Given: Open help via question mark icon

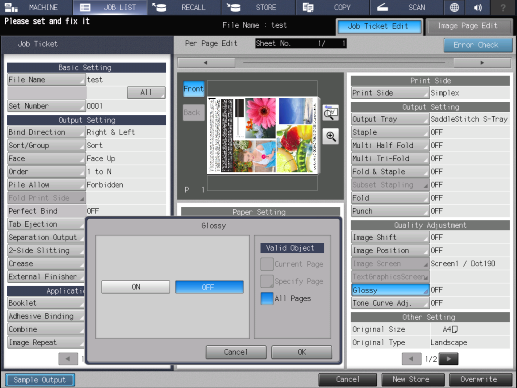Looking at the screenshot, I should [x=503, y=7].
